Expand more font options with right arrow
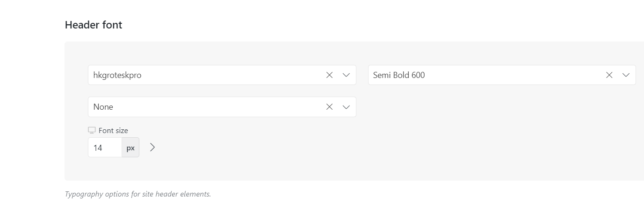Screen dimensions: 644x218 pyautogui.click(x=152, y=148)
